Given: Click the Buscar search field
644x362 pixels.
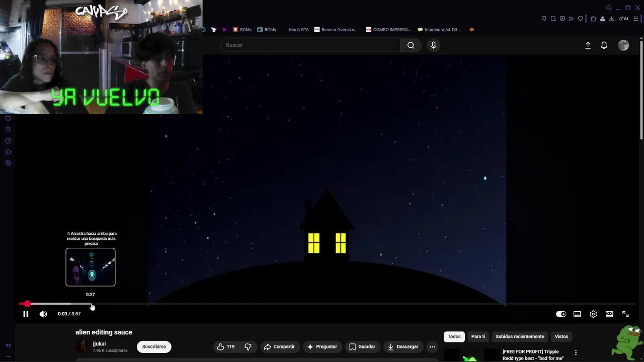Looking at the screenshot, I should (x=310, y=45).
